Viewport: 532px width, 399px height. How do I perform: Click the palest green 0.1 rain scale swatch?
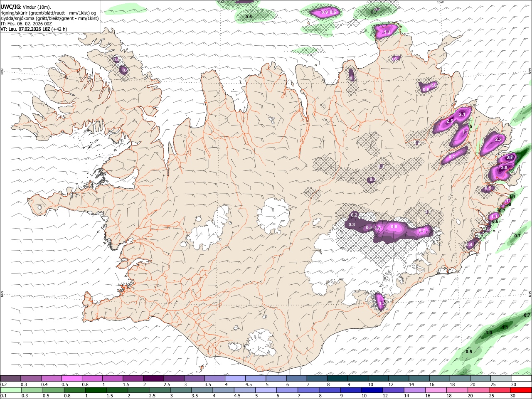coord(11,390)
